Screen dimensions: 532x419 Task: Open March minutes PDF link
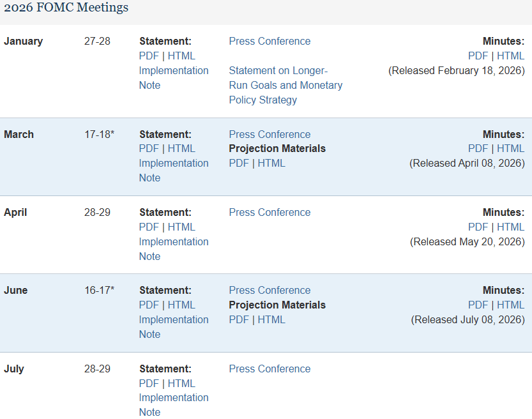point(478,149)
